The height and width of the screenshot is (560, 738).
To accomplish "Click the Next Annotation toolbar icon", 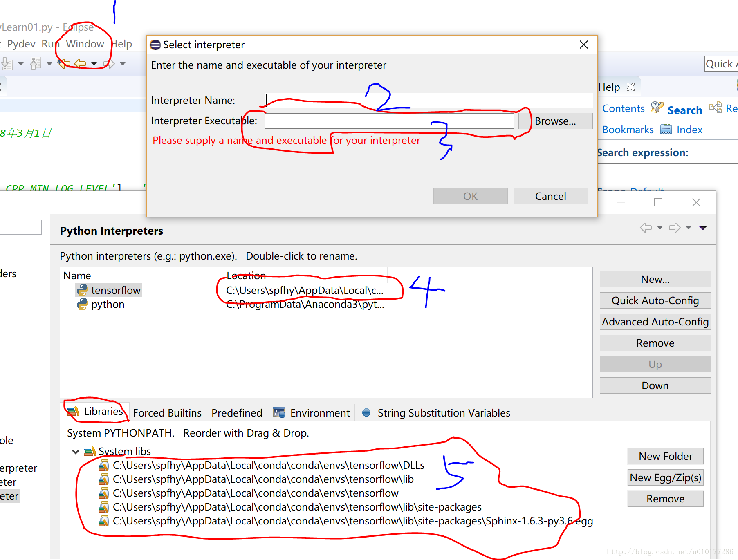I will [x=7, y=64].
